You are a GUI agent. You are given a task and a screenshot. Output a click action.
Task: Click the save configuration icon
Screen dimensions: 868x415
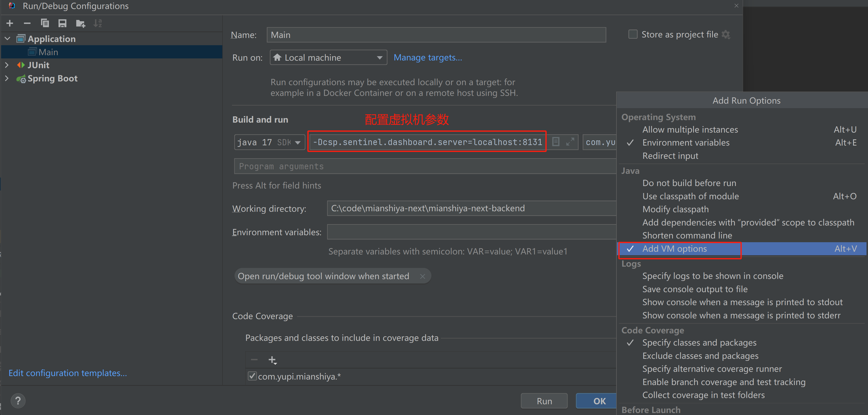(62, 23)
